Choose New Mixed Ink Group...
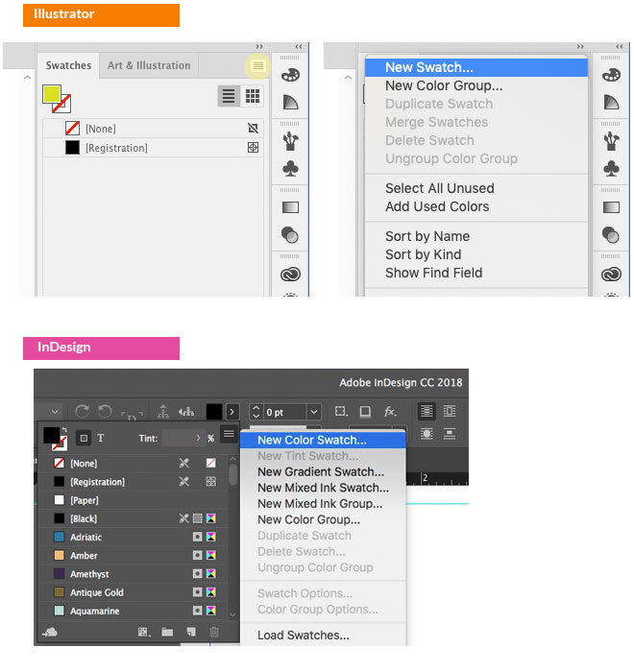 point(323,504)
